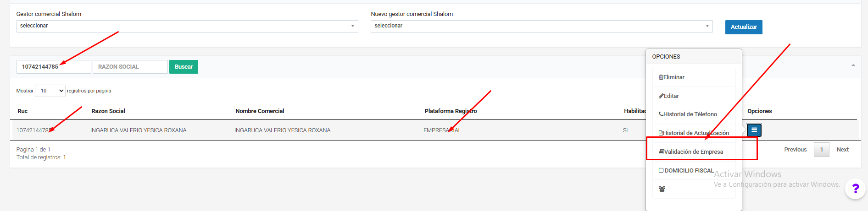Go to the Next page

(x=842, y=150)
